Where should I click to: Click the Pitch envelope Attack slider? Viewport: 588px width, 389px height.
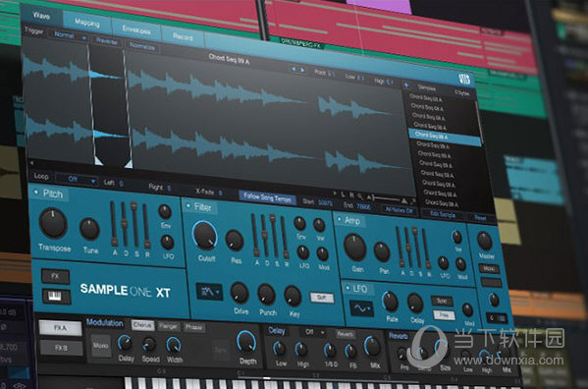pyautogui.click(x=113, y=224)
